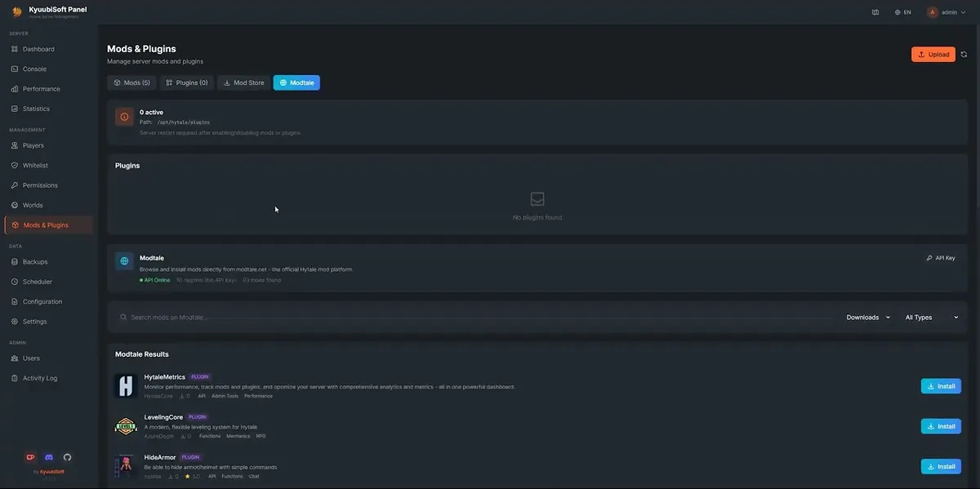Image resolution: width=980 pixels, height=489 pixels.
Task: Click the No plugins found message
Action: (x=537, y=218)
